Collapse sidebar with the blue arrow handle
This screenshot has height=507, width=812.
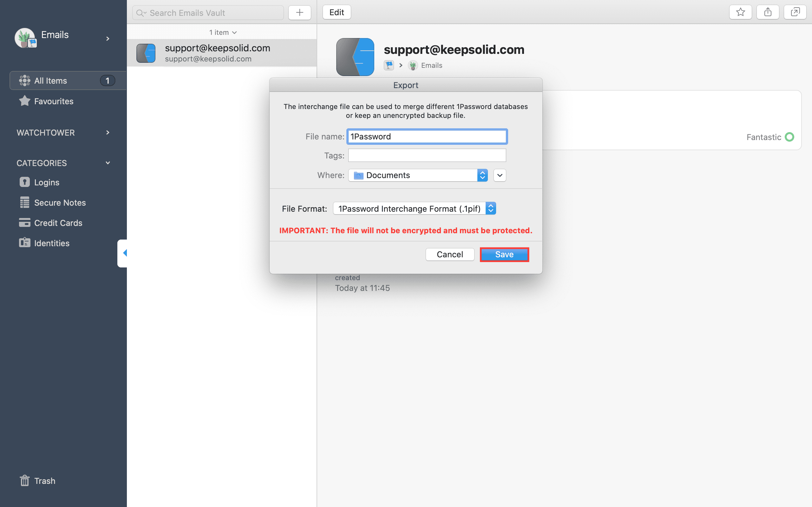pyautogui.click(x=122, y=253)
